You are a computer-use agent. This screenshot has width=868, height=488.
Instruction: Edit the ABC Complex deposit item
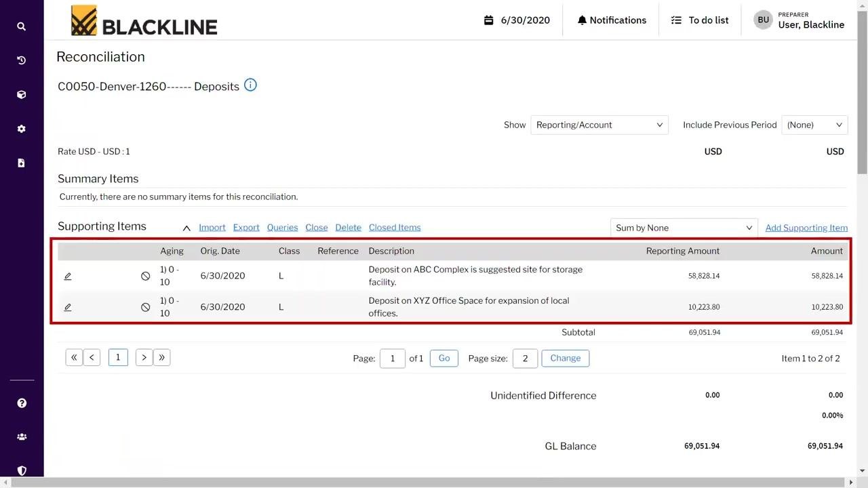point(68,276)
